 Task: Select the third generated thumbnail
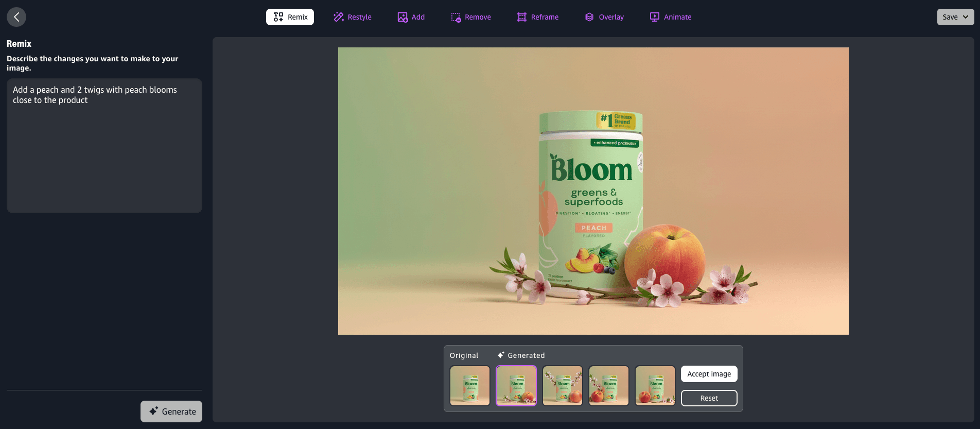[609, 386]
